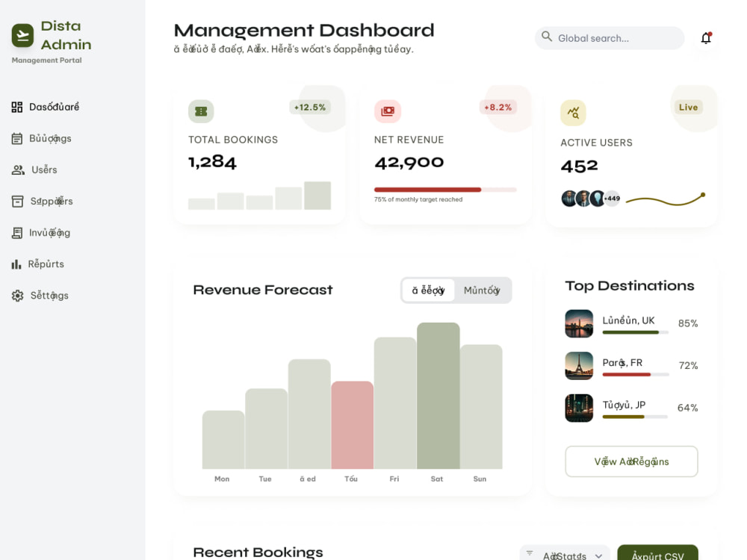747x560 pixels.
Task: Click the cash icon on Net Revenue card
Action: pos(387,111)
